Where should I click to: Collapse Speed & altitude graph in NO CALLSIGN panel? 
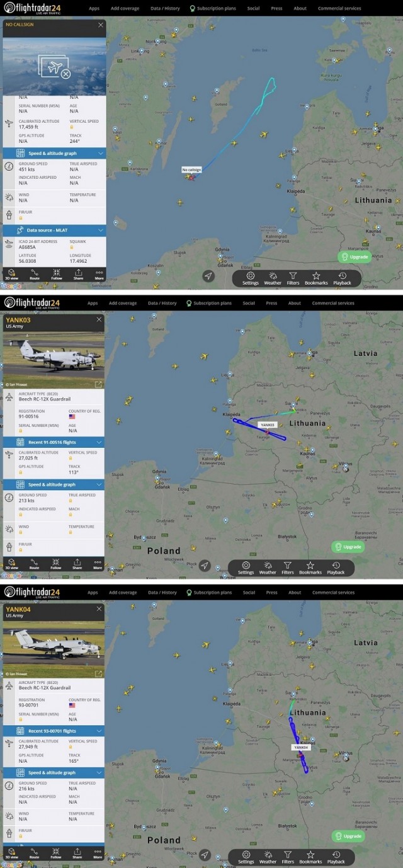pos(54,153)
